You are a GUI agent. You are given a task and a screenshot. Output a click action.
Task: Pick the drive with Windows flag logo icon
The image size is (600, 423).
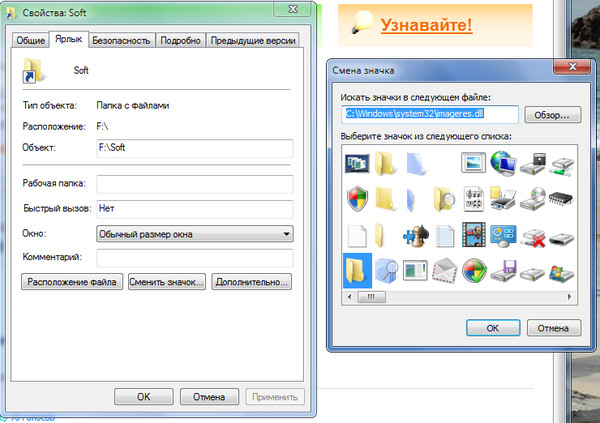tap(561, 273)
